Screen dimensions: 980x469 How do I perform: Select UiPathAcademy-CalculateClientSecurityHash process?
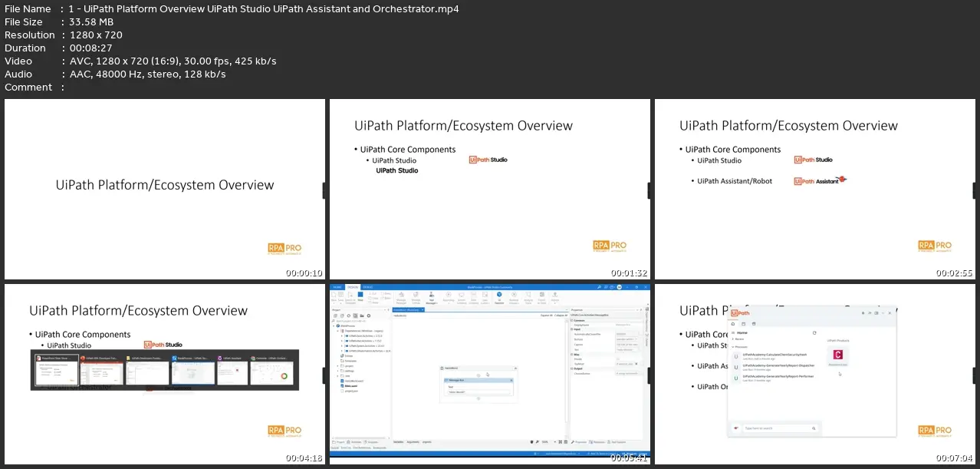(774, 356)
